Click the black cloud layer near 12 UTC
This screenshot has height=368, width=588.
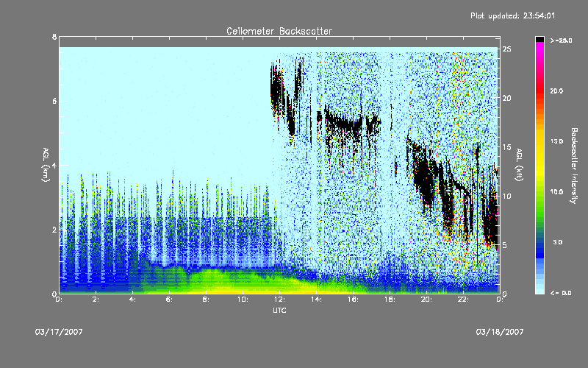pyautogui.click(x=277, y=90)
